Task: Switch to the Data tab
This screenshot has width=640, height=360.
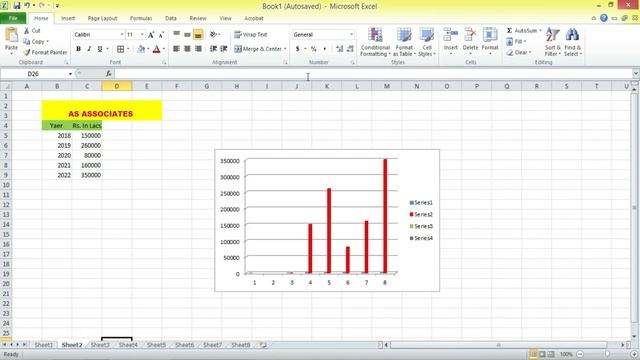Action: pos(171,18)
